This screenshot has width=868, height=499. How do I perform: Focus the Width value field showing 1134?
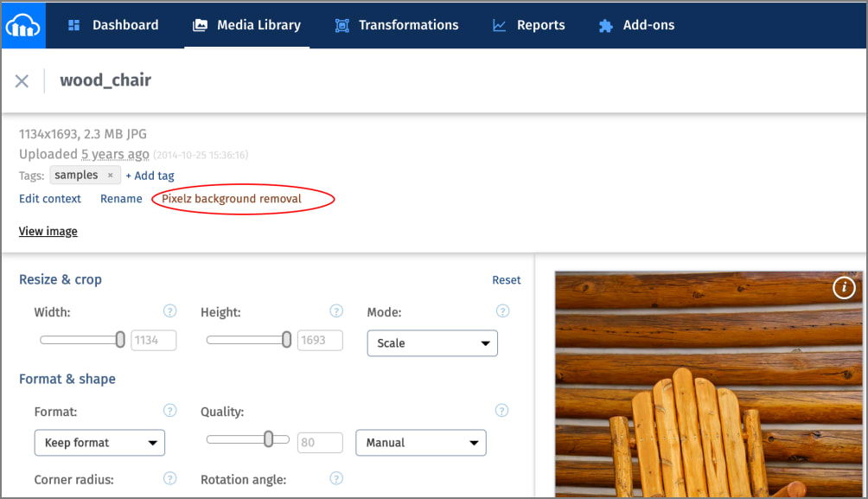[153, 340]
